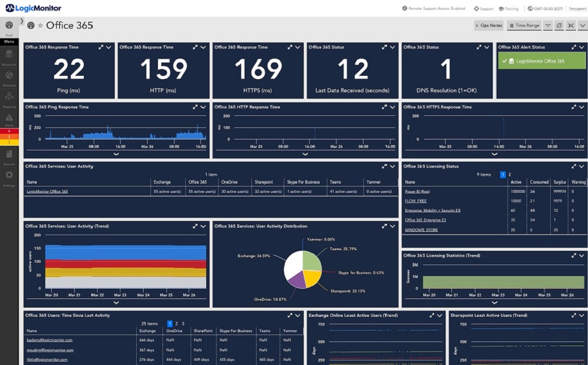Open the WINDOWS_STORE license link
This screenshot has width=588, height=365.
(421, 230)
